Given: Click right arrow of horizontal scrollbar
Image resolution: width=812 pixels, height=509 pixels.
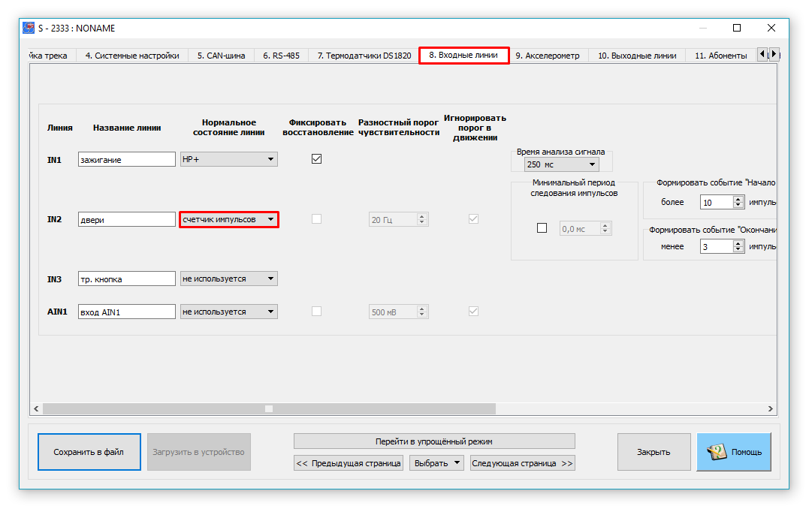Looking at the screenshot, I should [770, 409].
